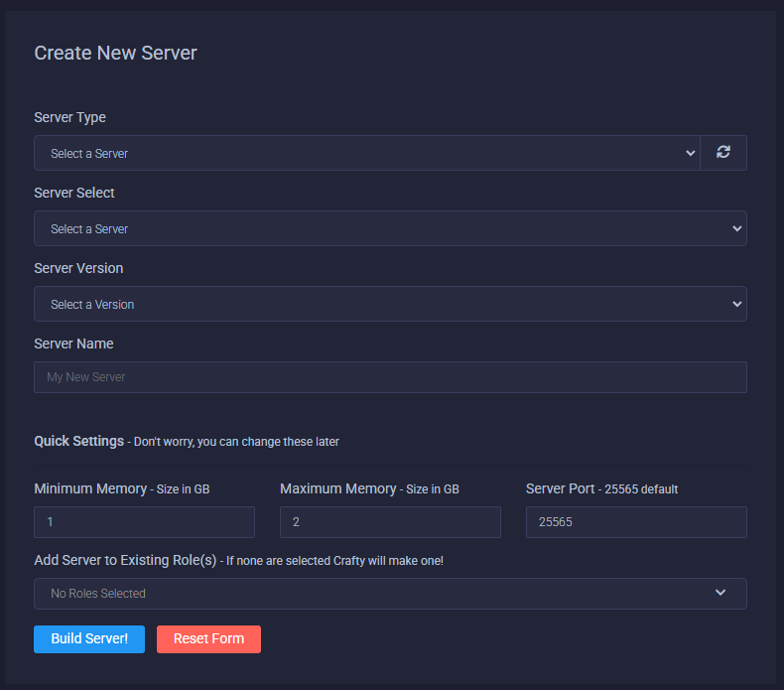This screenshot has width=784, height=690.
Task: Click the Maximum Memory label
Action: tap(338, 488)
